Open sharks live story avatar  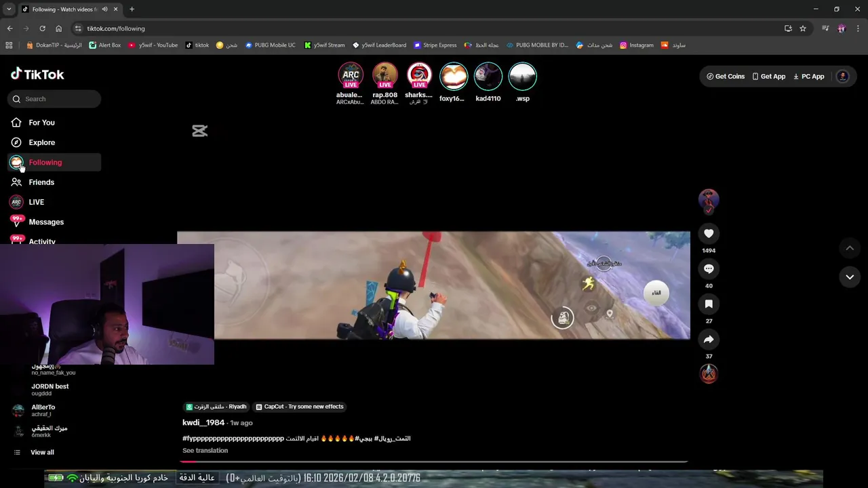(419, 76)
